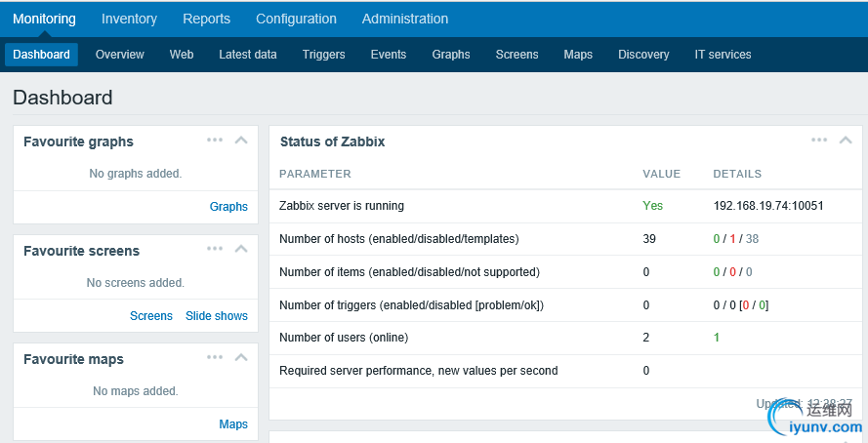Click the 'Zabbix server is running' row label
The image size is (868, 443).
coord(342,206)
